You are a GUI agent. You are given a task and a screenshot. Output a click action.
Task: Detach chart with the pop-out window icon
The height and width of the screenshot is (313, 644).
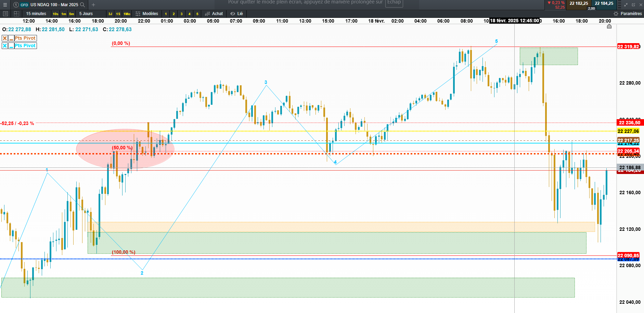[x=633, y=5]
